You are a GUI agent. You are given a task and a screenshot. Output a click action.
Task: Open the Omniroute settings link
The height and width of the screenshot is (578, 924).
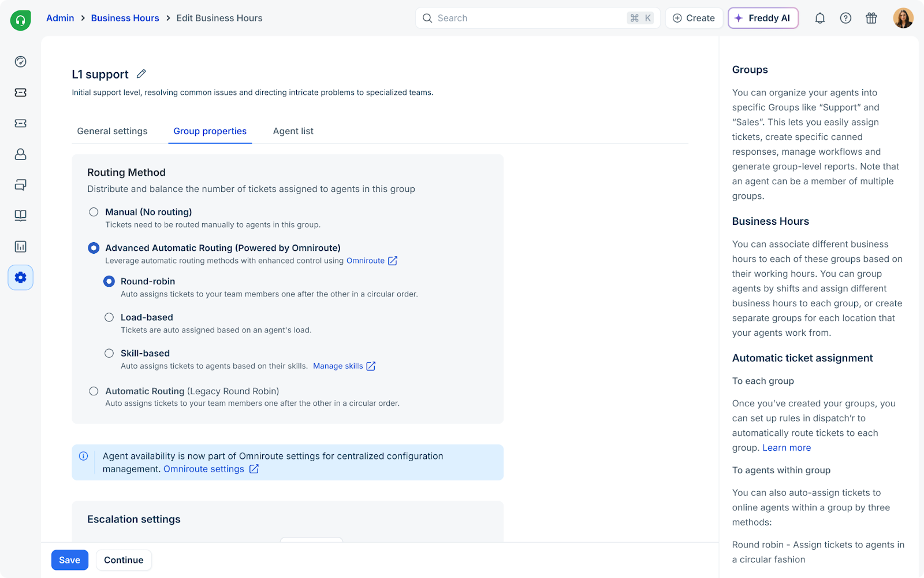pos(204,469)
